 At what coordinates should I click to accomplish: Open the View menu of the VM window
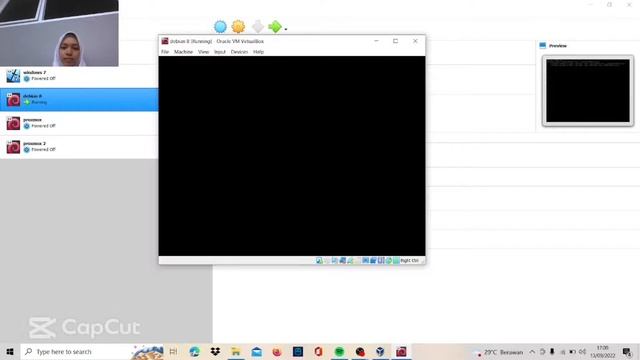tap(203, 52)
